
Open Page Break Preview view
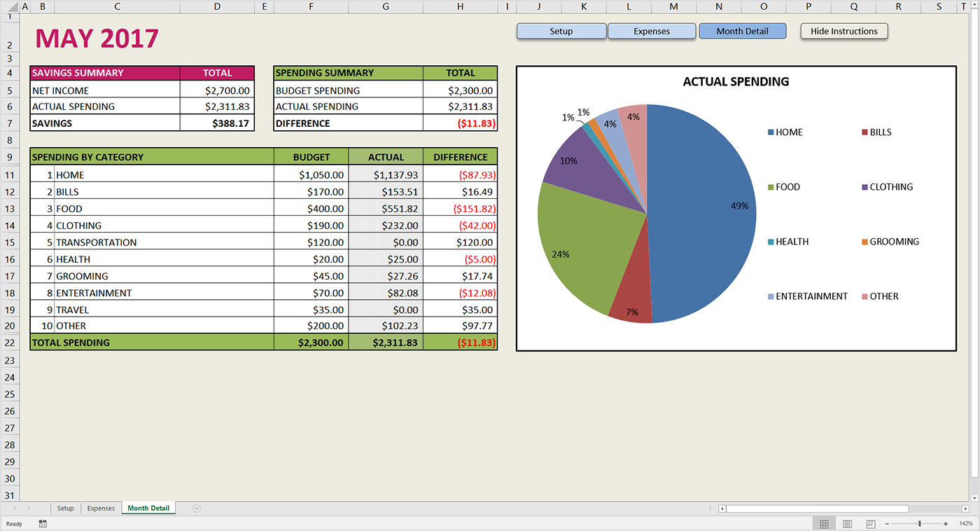[x=869, y=523]
